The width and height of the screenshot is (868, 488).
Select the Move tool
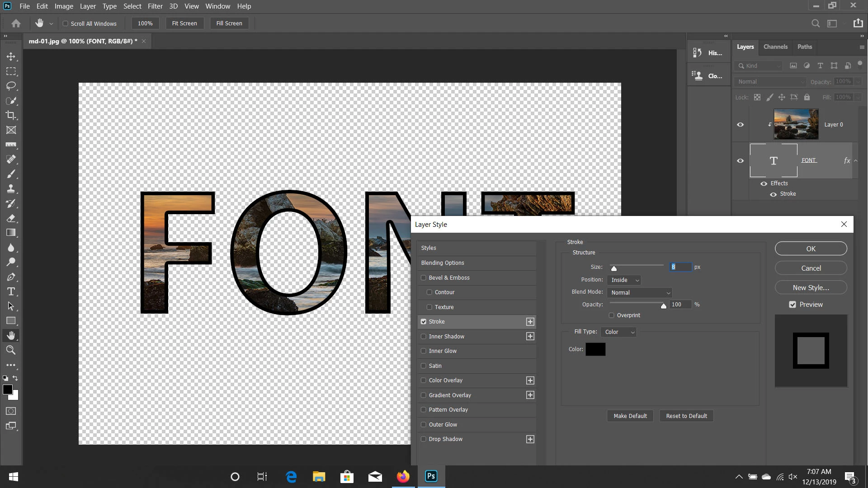coord(11,56)
